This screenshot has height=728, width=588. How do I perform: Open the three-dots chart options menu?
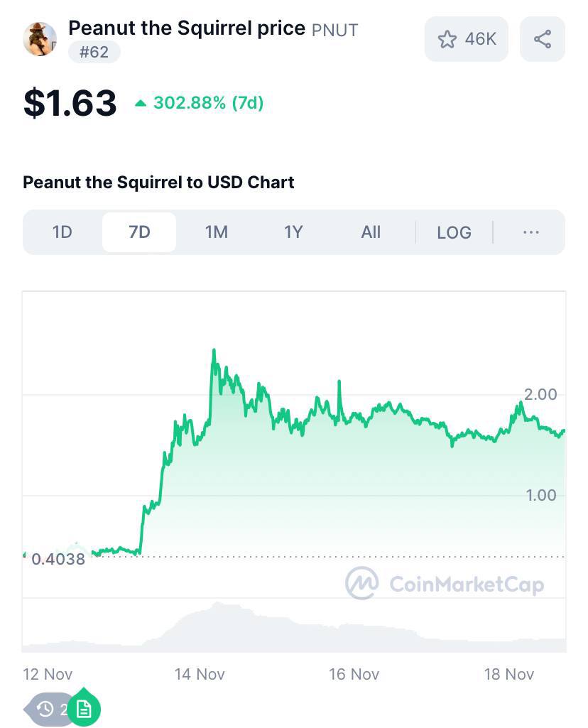click(531, 232)
